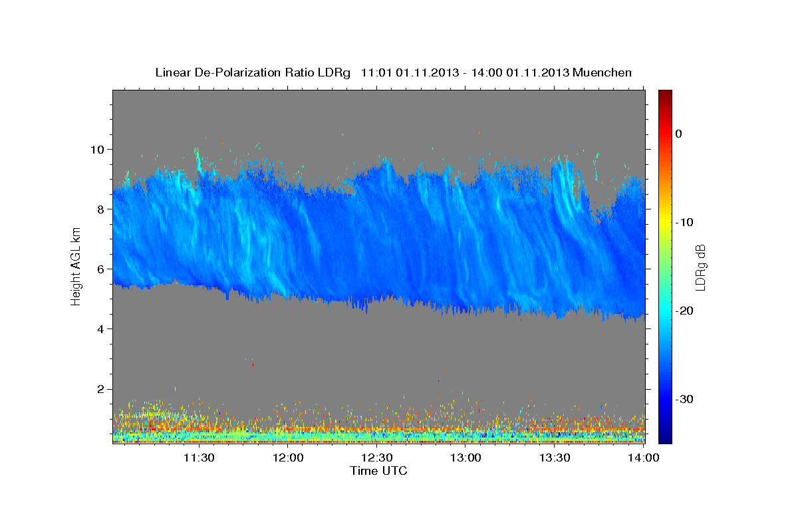
Task: Click the 'Time UTC' axis label
Action: point(378,471)
